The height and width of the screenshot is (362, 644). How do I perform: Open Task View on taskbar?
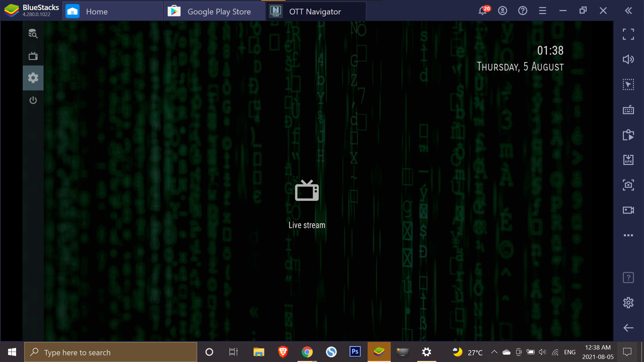[x=233, y=352]
